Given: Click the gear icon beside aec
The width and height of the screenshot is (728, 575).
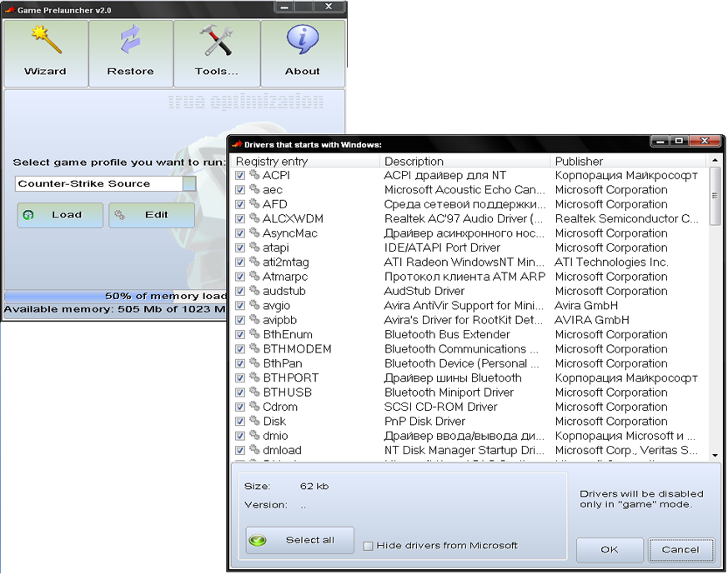Looking at the screenshot, I should tap(254, 189).
